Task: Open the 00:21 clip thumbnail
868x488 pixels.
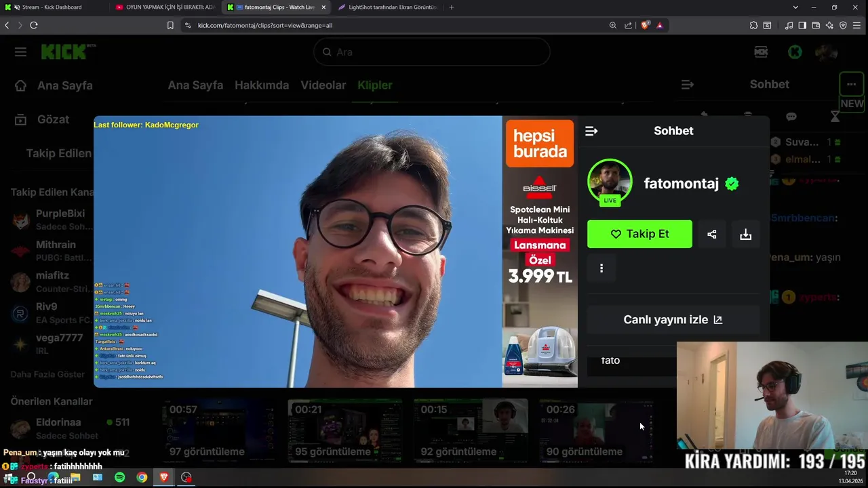Action: tap(344, 431)
